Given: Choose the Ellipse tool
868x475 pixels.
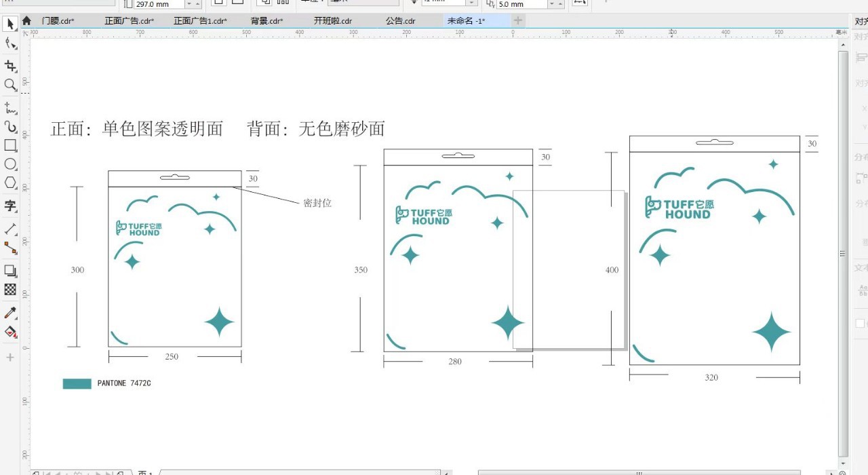Looking at the screenshot, I should click(10, 164).
